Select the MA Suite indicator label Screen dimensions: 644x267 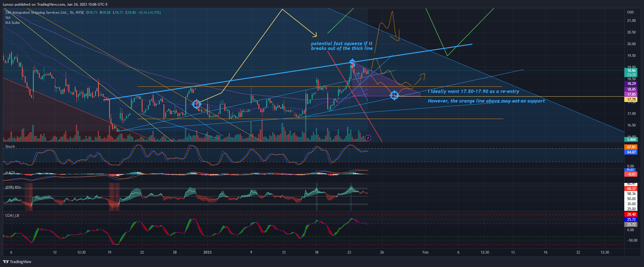13,23
